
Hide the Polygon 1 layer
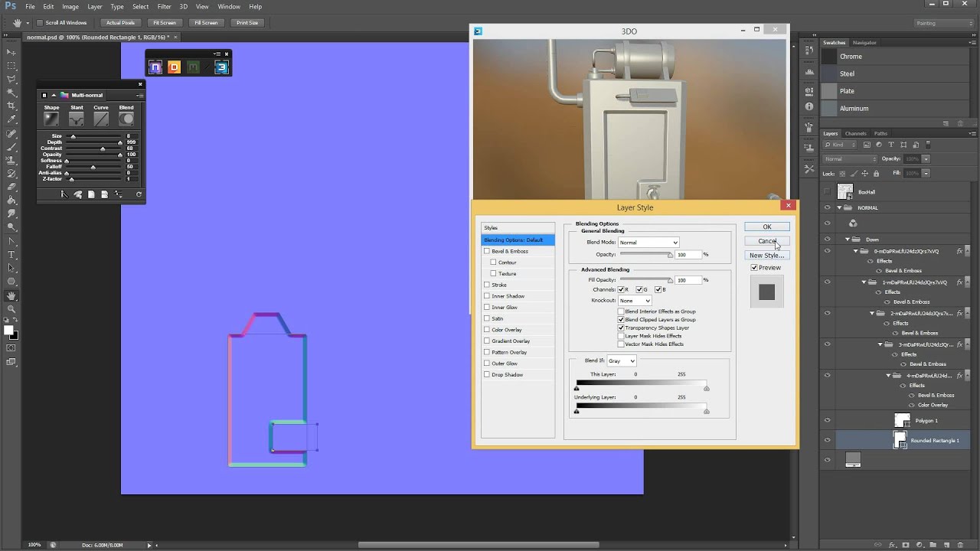(x=827, y=420)
